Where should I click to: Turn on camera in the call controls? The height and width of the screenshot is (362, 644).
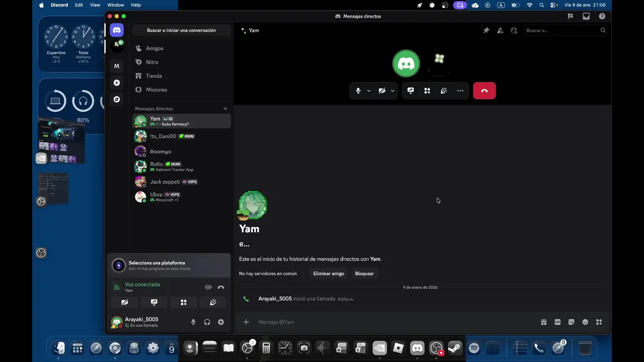click(x=382, y=90)
